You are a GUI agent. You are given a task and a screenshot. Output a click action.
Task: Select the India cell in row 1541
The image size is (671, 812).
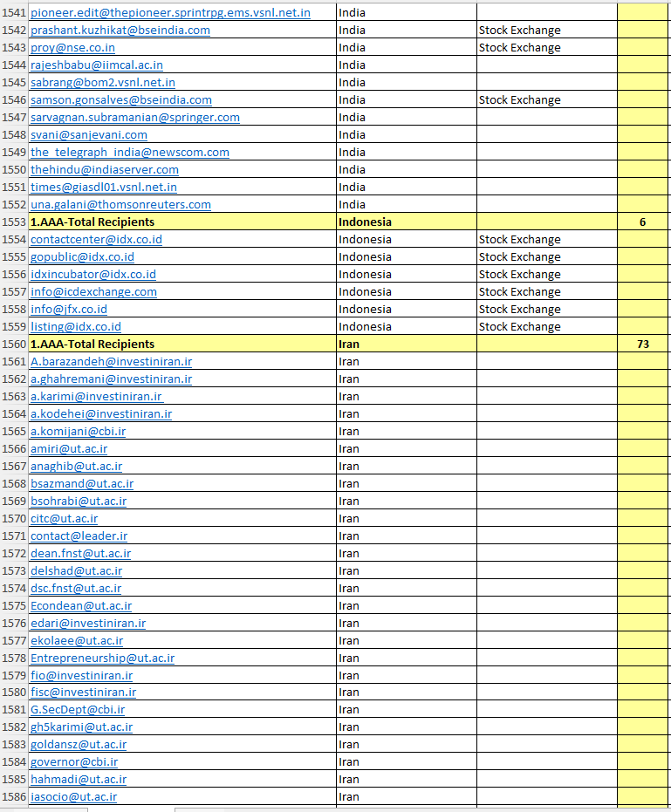[x=407, y=12]
